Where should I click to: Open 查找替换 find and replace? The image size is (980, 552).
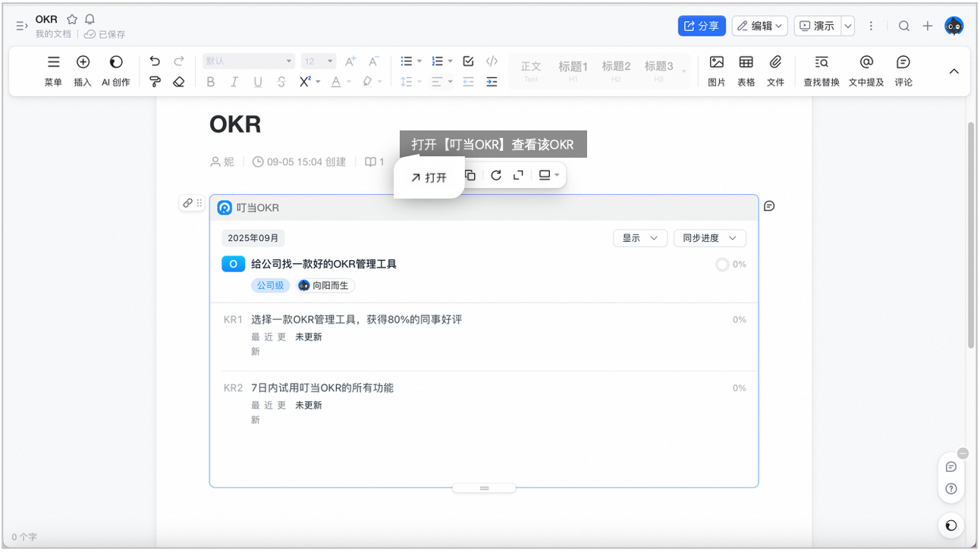821,71
